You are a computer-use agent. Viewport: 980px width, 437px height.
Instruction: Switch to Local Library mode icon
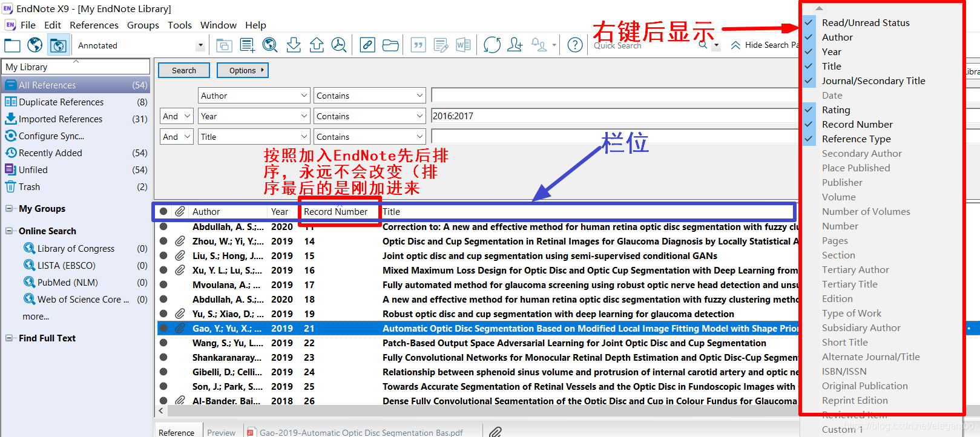point(12,45)
